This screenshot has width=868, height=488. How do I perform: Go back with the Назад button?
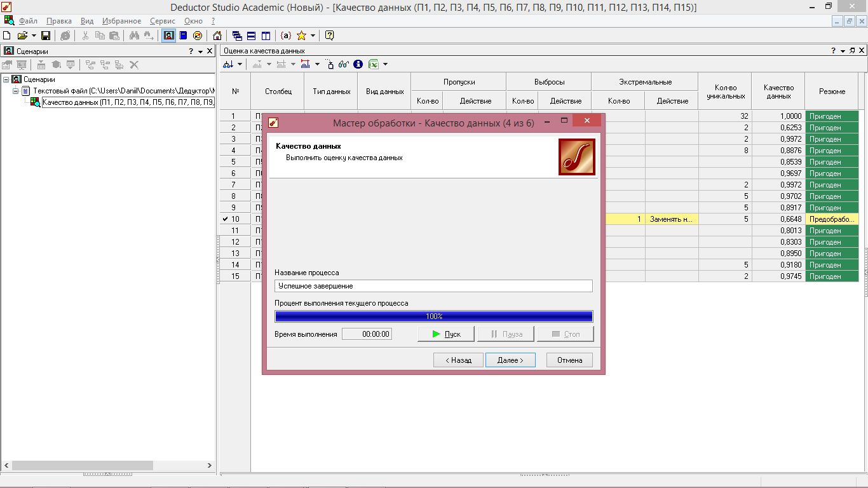pyautogui.click(x=458, y=360)
